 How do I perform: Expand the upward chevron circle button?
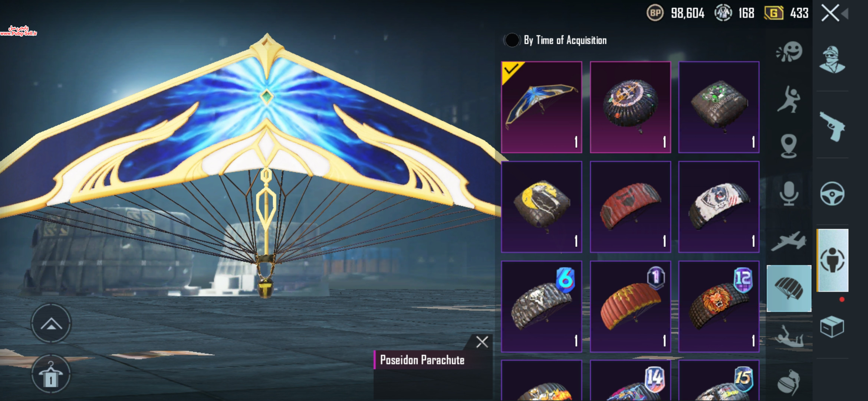click(51, 323)
